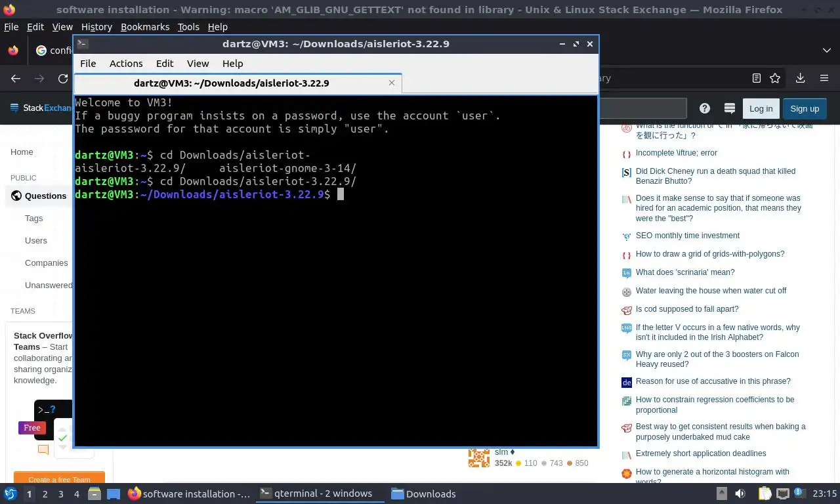The height and width of the screenshot is (504, 840).
Task: Open 'SEO monthly time investment' link
Action: click(x=687, y=236)
